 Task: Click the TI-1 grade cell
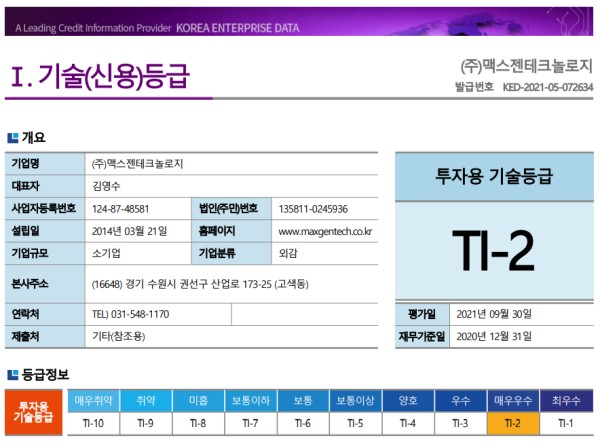566,424
